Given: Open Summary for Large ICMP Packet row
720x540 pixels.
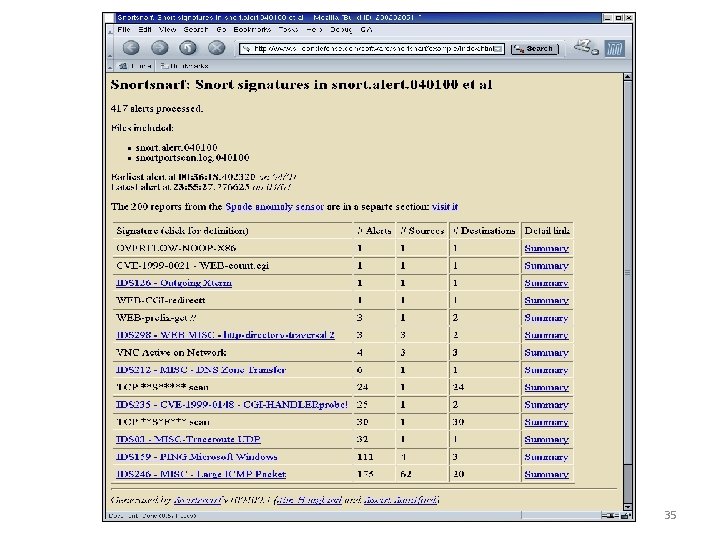Looking at the screenshot, I should 546,474.
